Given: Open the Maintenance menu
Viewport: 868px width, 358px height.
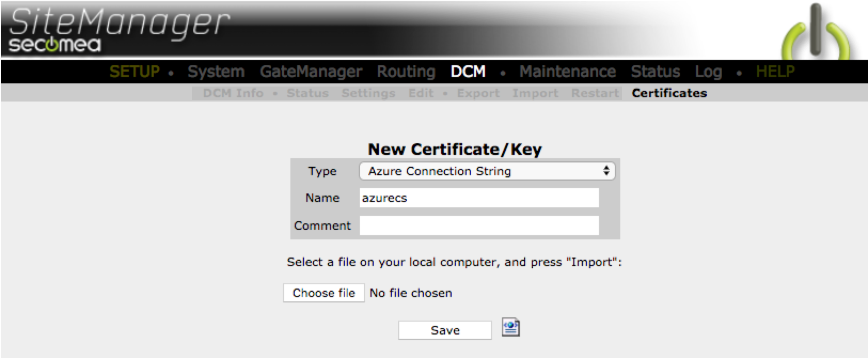Looking at the screenshot, I should [567, 72].
